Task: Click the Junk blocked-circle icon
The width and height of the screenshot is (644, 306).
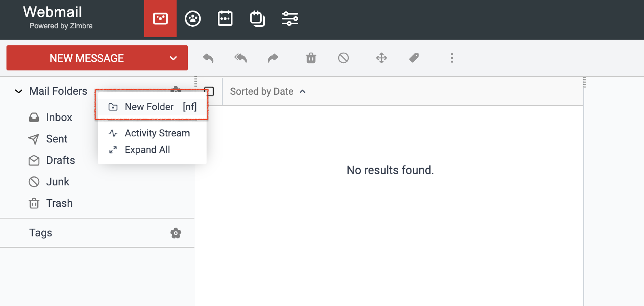Action: [x=34, y=182]
